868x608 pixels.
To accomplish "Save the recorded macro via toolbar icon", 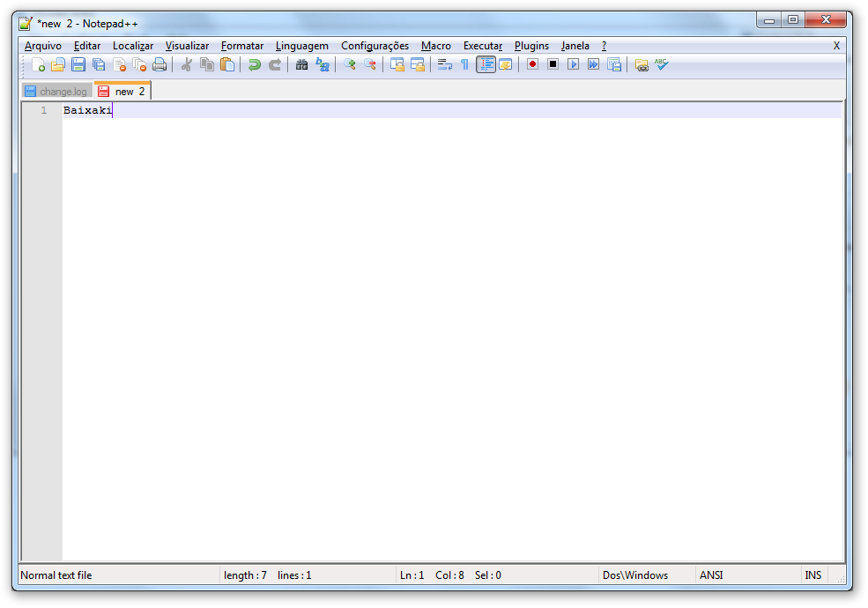I will pyautogui.click(x=614, y=65).
